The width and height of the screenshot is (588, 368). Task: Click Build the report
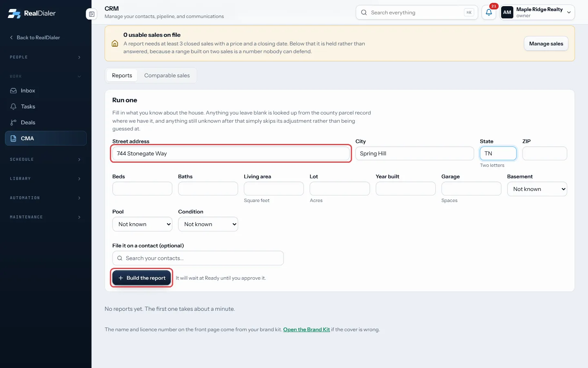click(x=142, y=278)
